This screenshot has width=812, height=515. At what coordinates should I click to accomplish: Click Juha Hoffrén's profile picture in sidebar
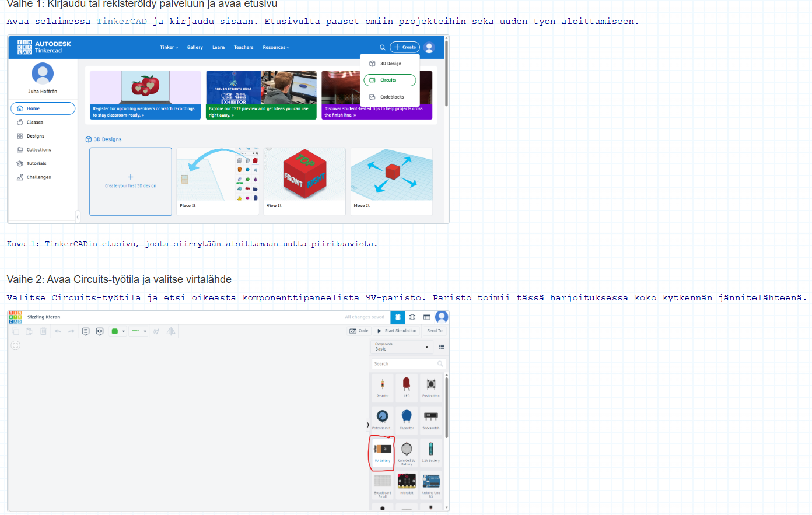pos(43,73)
